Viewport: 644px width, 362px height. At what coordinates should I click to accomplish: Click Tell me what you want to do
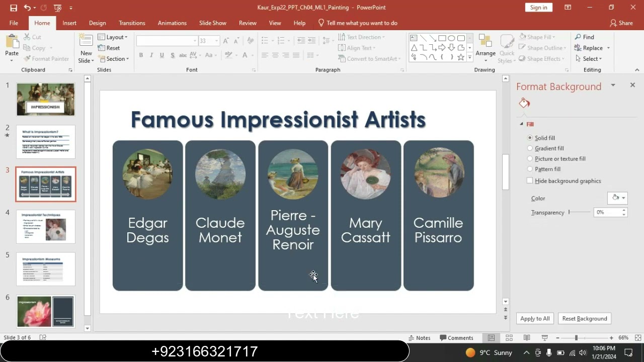pos(358,23)
